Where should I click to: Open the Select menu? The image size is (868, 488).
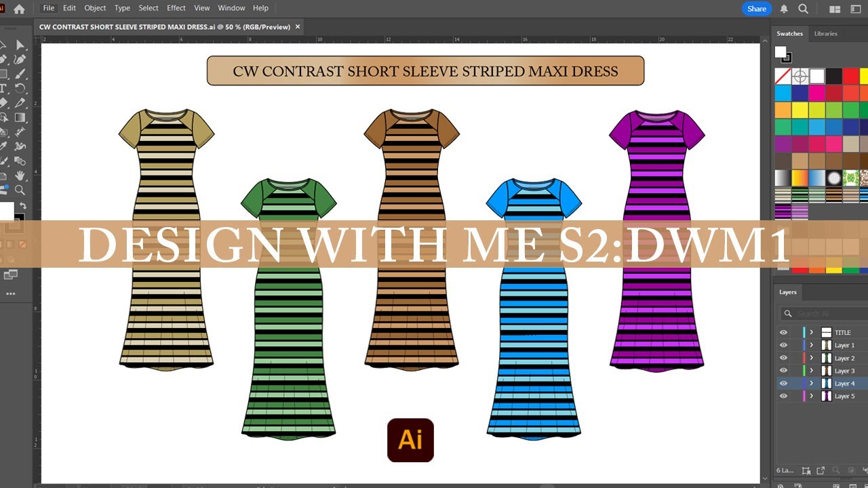pyautogui.click(x=149, y=8)
